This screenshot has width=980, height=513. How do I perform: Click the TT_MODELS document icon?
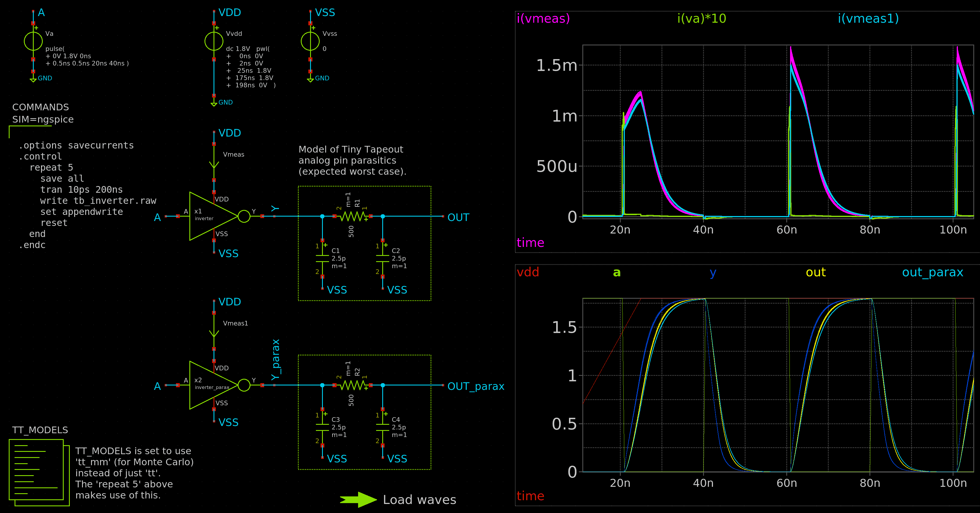tap(39, 473)
